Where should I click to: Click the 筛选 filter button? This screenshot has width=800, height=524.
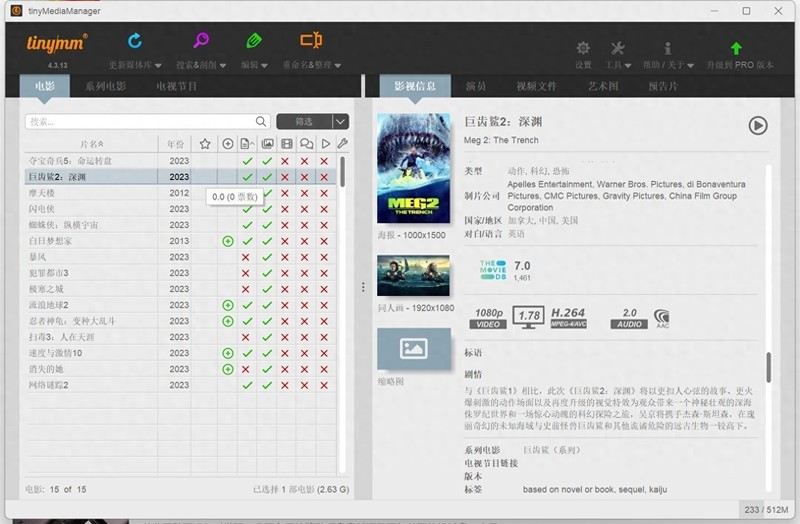305,121
